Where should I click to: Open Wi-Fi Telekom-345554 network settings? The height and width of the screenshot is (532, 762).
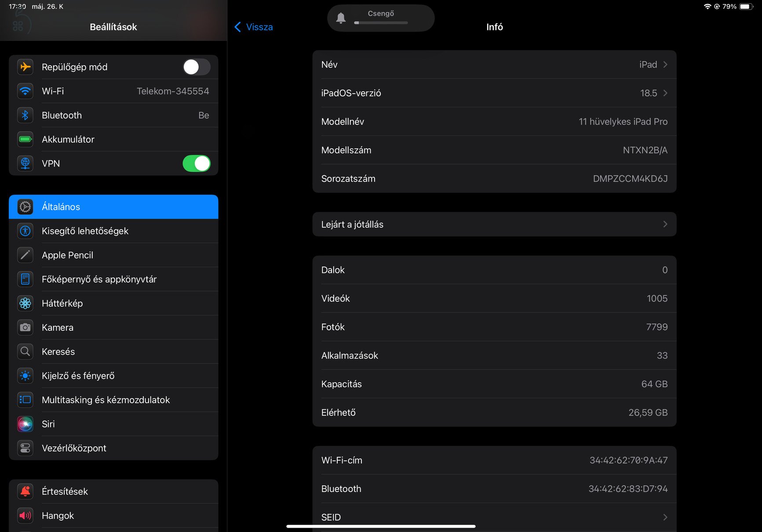[113, 91]
